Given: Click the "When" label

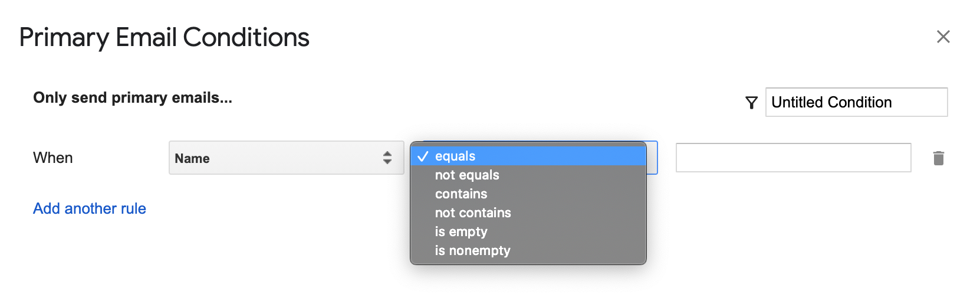Looking at the screenshot, I should point(53,158).
